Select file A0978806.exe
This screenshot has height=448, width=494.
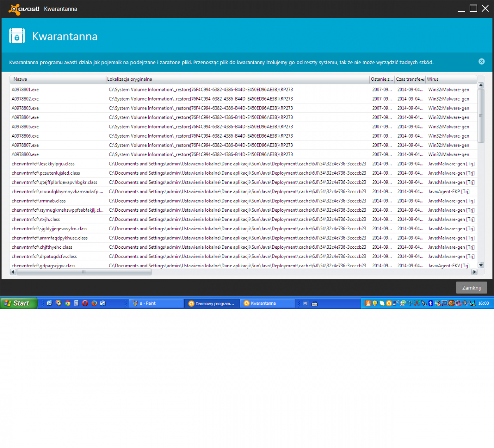coord(243,136)
